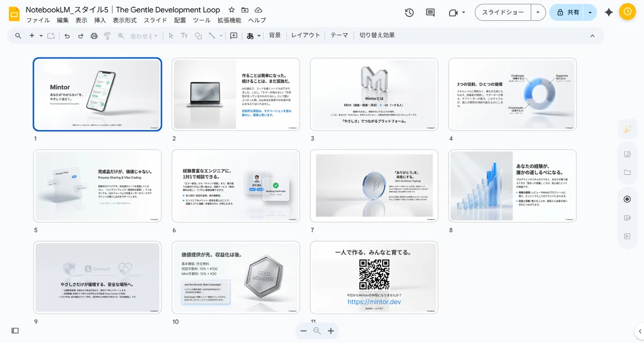This screenshot has height=343, width=644.
Task: Open the 編集 menu
Action: point(63,20)
